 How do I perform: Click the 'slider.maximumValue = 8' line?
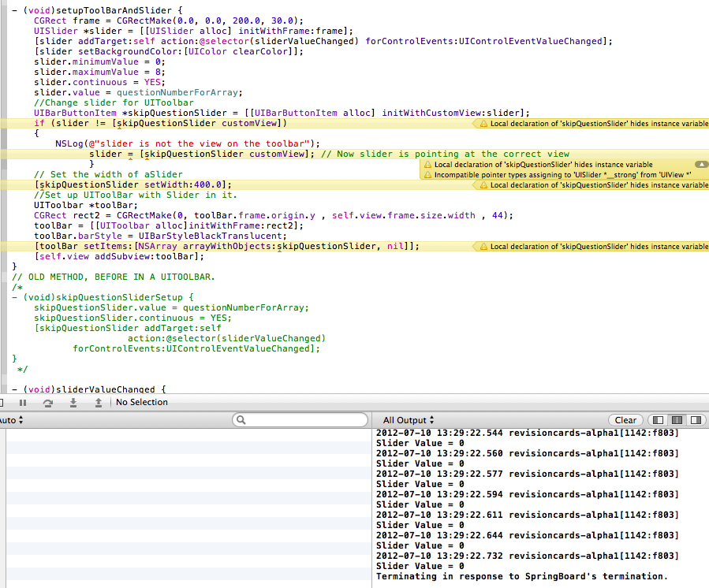point(99,73)
